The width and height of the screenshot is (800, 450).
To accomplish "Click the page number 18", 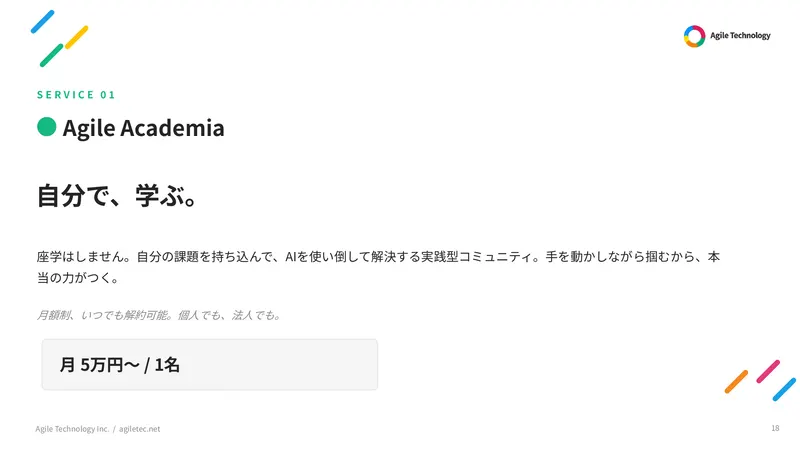I will [775, 428].
